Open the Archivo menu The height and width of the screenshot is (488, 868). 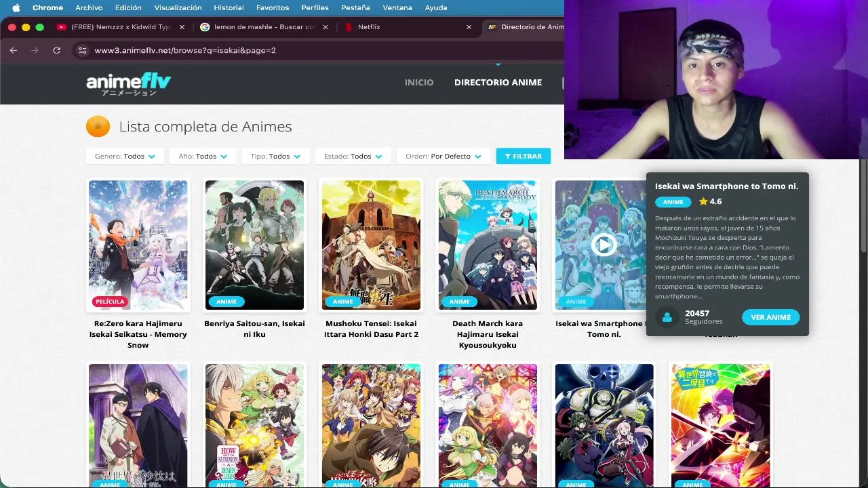click(89, 7)
